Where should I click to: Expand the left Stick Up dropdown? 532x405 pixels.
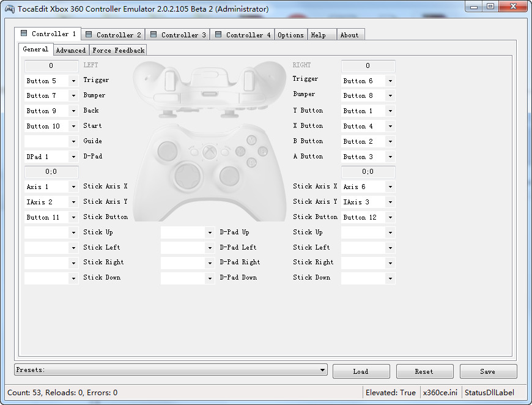click(x=73, y=232)
